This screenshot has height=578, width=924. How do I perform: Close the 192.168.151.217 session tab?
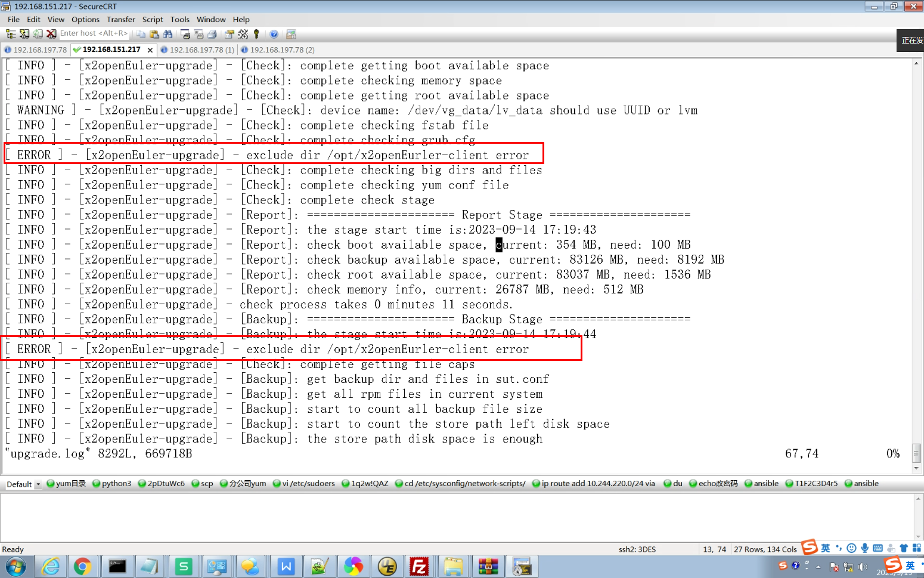click(150, 50)
